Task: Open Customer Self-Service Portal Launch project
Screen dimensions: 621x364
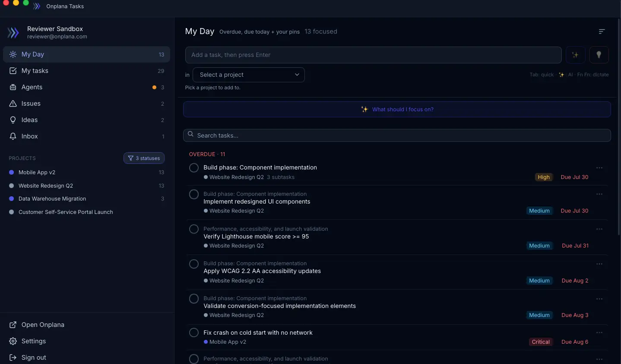Action: 86,212
